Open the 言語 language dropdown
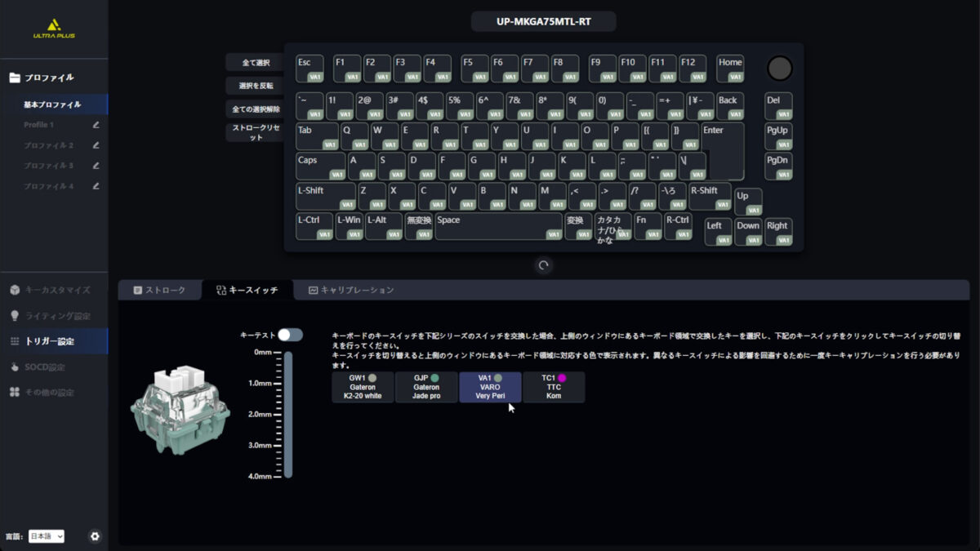Screen dimensions: 980x551 coord(46,536)
